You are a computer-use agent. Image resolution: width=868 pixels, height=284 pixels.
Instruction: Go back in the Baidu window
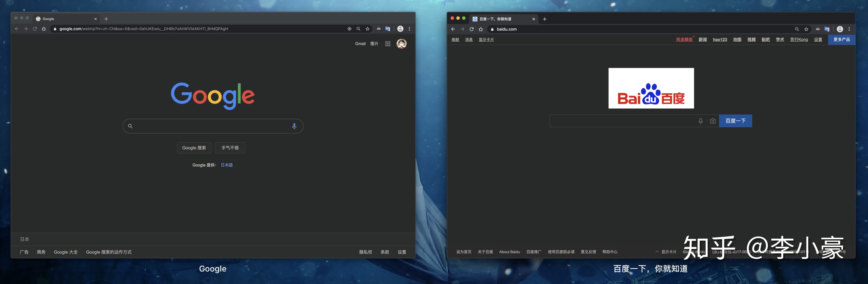coord(453,29)
